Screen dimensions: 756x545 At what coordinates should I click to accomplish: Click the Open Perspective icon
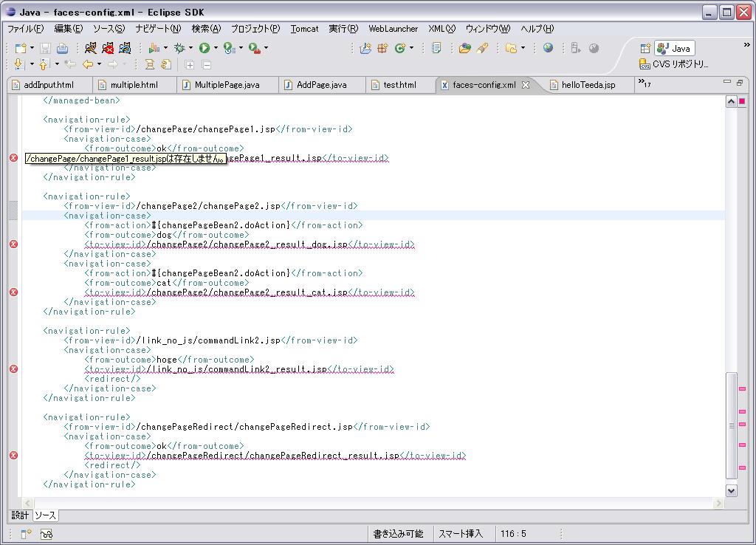coord(645,48)
